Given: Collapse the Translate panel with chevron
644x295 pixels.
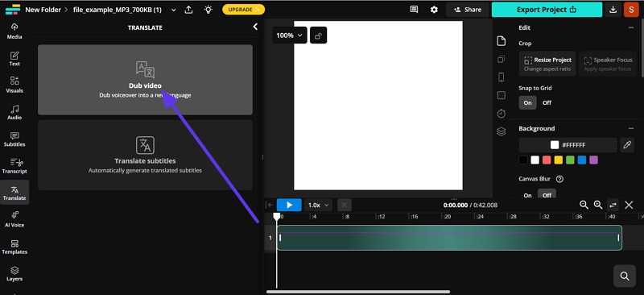Looking at the screenshot, I should 255,27.
